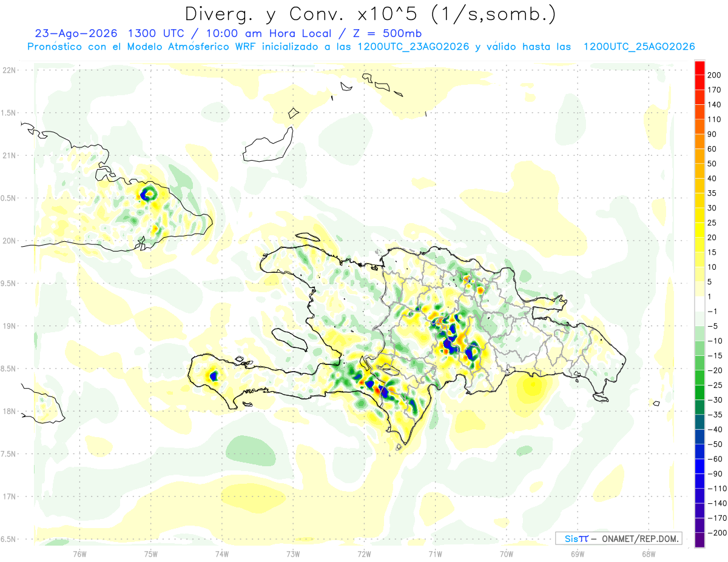Click the 21N latitude label
Viewport: 728px width, 562px height.
pos(8,155)
